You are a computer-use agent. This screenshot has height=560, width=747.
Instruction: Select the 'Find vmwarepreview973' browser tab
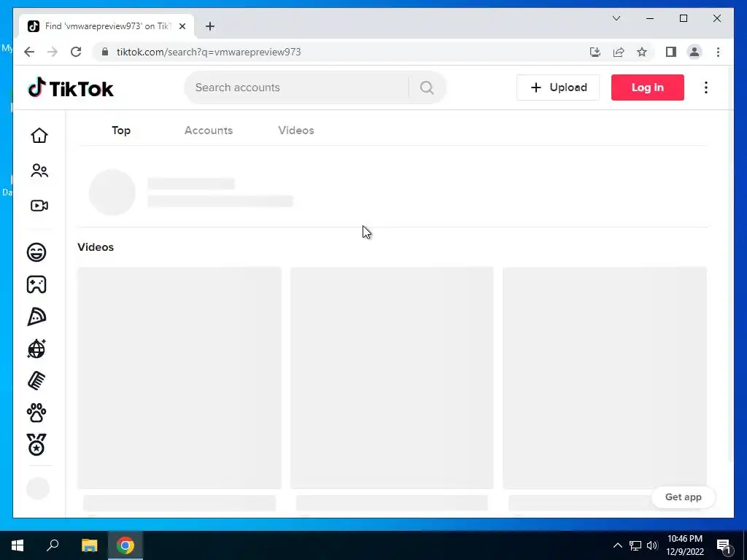point(107,26)
